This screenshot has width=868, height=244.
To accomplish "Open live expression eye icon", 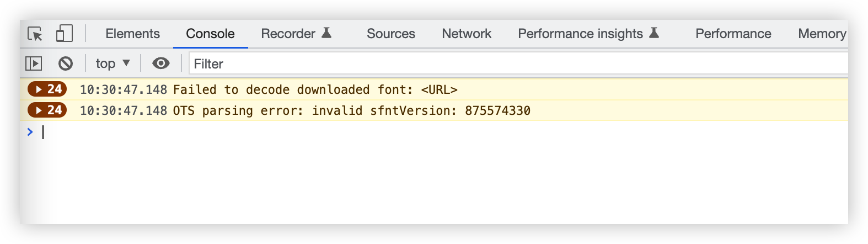I will pos(161,63).
